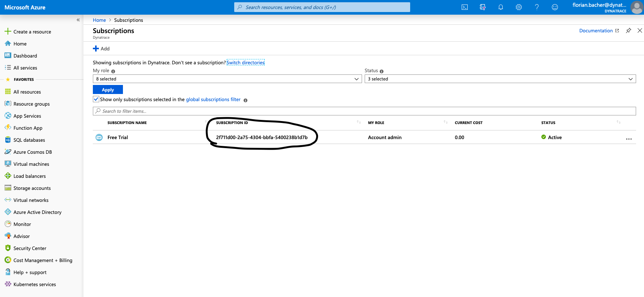Click the Apply button
Image resolution: width=644 pixels, height=297 pixels.
tap(108, 89)
